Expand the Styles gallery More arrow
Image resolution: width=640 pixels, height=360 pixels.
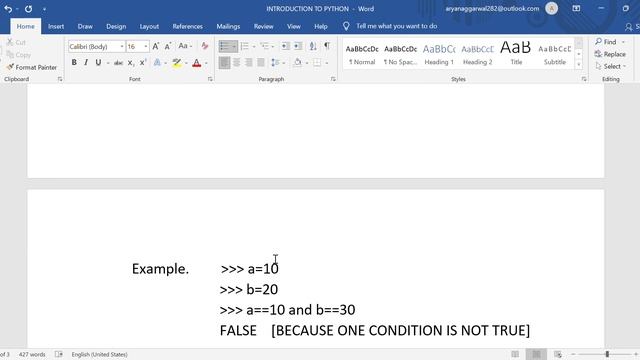tap(579, 64)
